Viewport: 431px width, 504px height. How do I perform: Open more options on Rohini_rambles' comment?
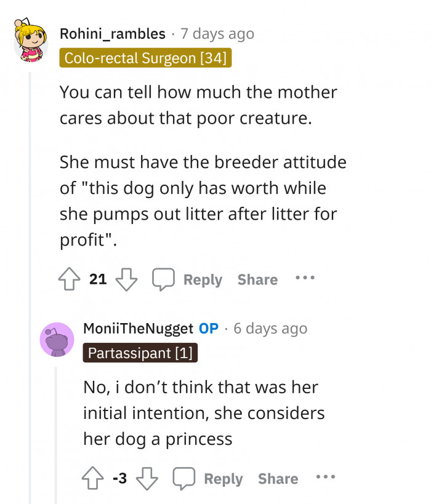coord(305,278)
